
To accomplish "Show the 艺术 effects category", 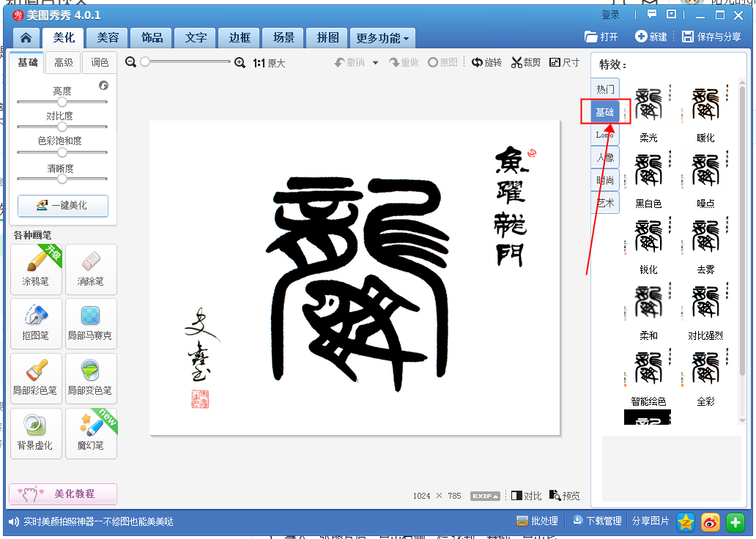I will pos(605,203).
